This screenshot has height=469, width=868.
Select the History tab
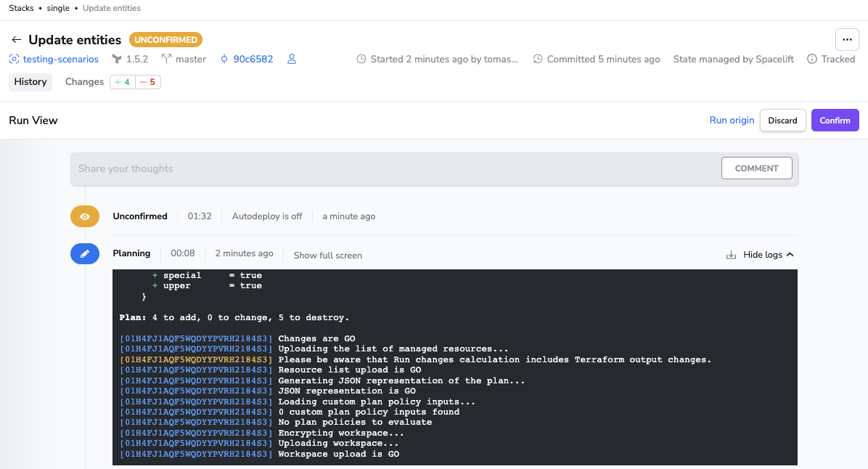(30, 82)
